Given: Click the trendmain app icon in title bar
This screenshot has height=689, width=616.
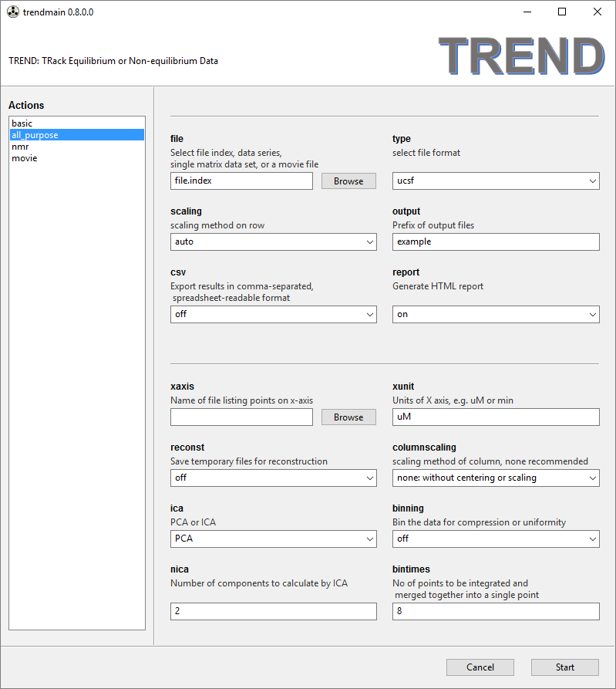Looking at the screenshot, I should [12, 12].
